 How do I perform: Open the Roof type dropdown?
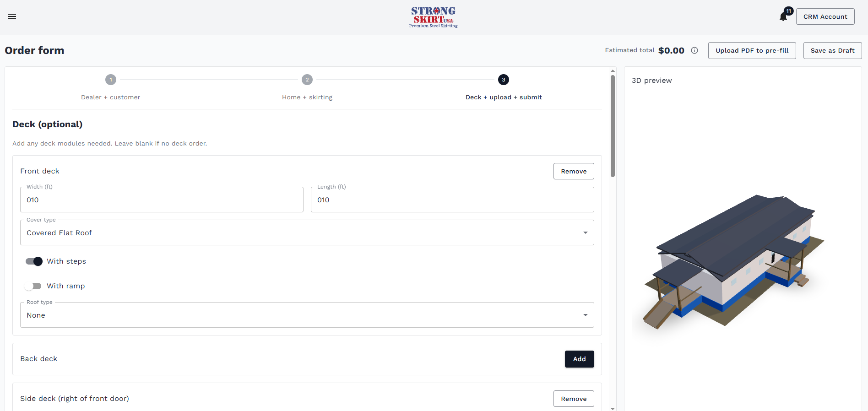[307, 315]
